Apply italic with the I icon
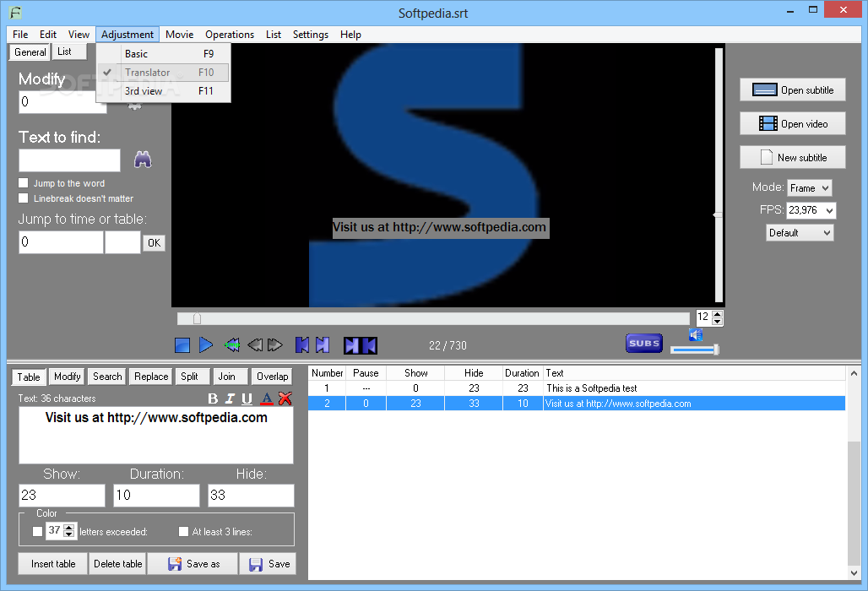 click(230, 399)
